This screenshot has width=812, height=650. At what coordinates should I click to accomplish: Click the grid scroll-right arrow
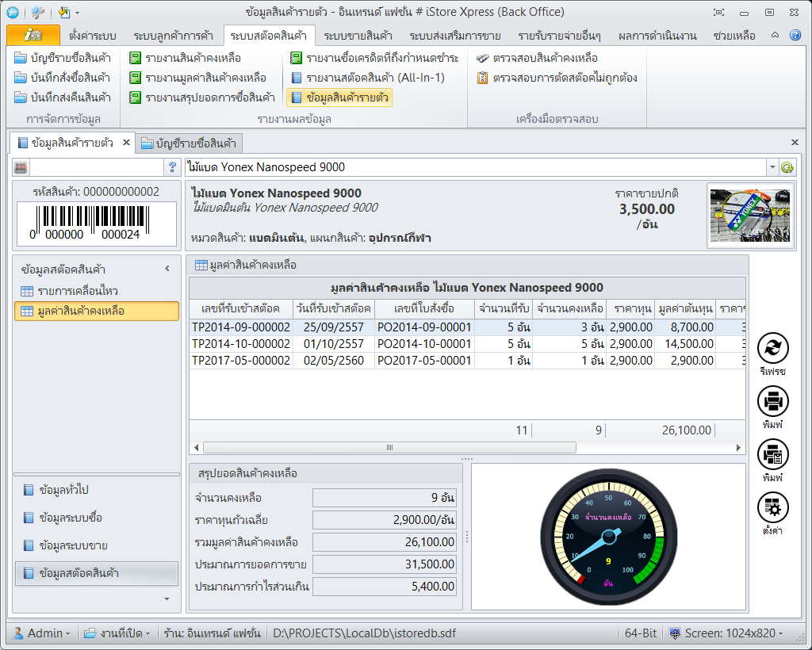tap(738, 448)
